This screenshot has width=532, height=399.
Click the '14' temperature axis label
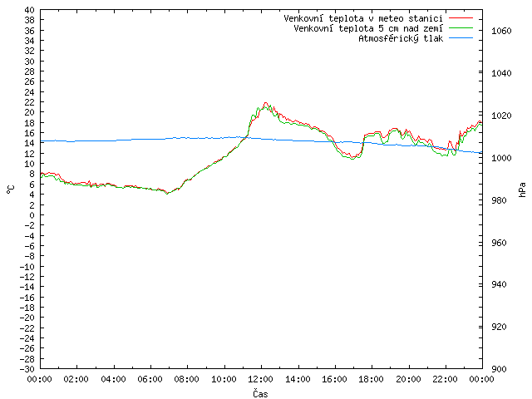(x=30, y=143)
